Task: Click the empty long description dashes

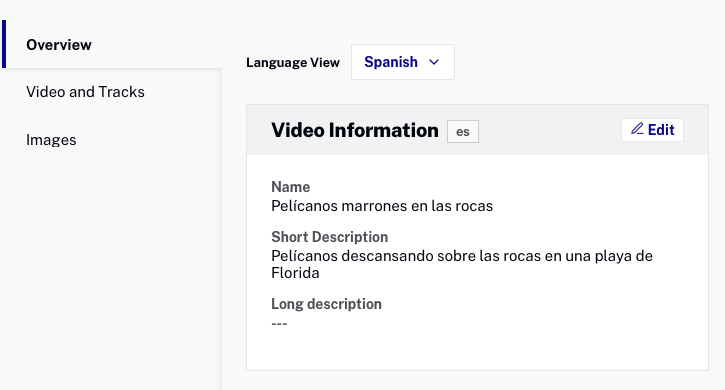Action: tap(279, 323)
